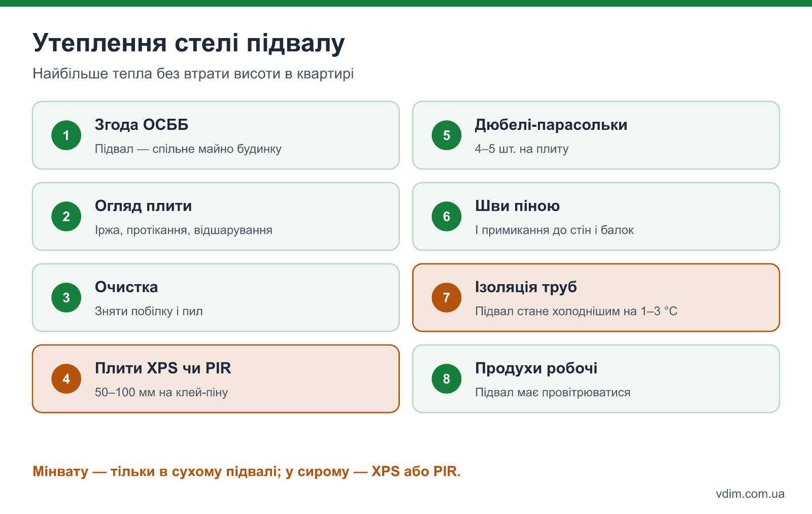Select the heading 'Огляд плити'

point(144,206)
